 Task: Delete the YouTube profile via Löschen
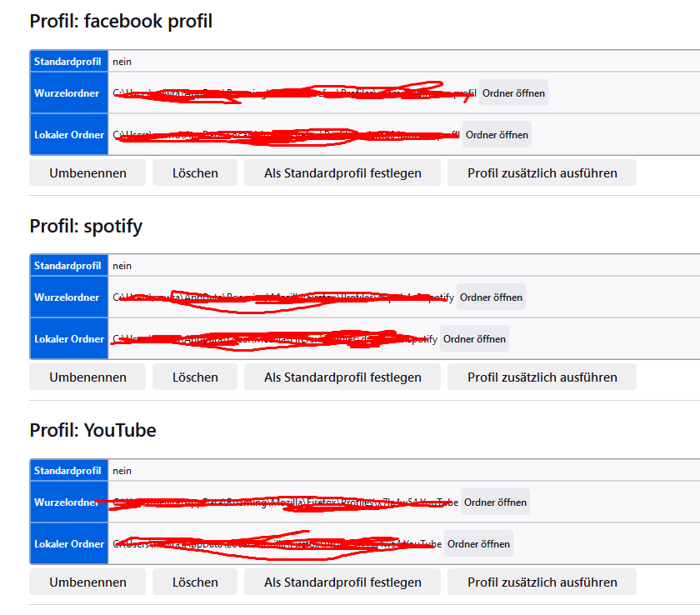coord(195,582)
